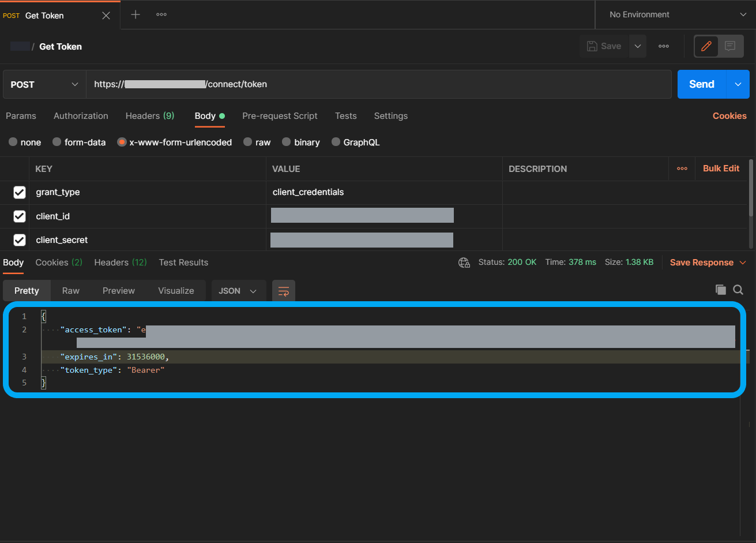Open the column options ellipsis in table header

[682, 168]
